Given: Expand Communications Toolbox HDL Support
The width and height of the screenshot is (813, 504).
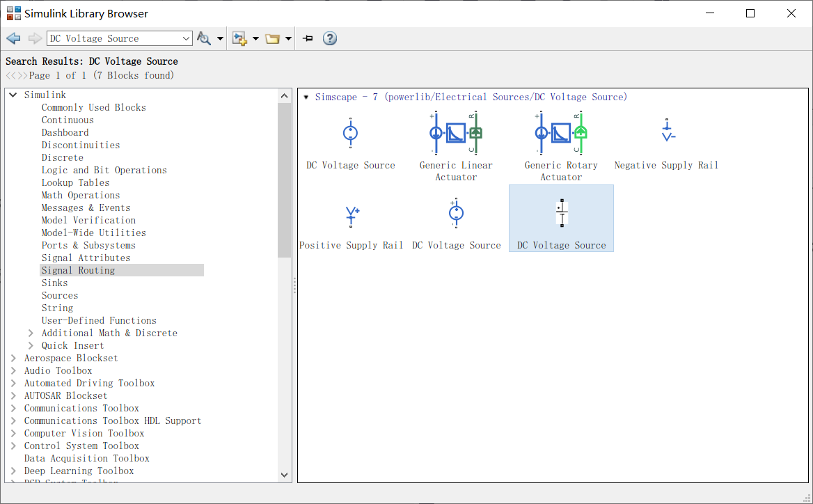Looking at the screenshot, I should pyautogui.click(x=13, y=420).
